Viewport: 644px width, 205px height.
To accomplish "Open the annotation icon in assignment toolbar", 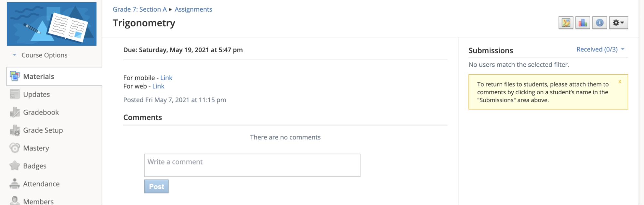I will point(566,23).
